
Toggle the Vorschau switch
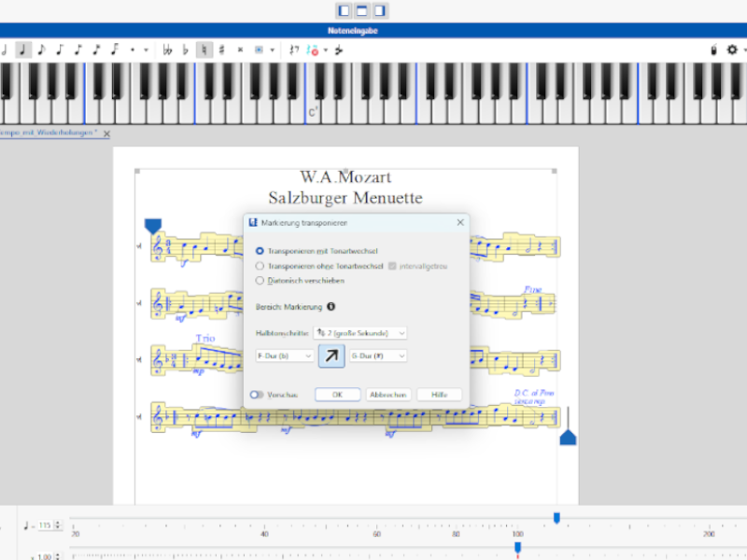coord(257,395)
